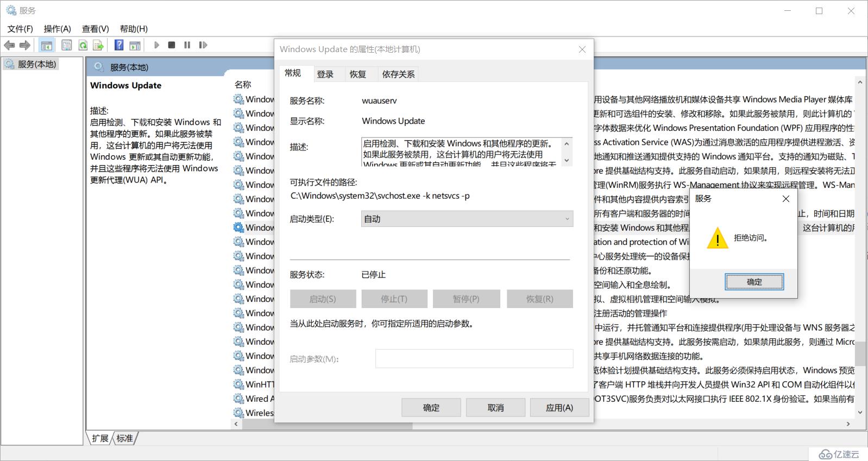This screenshot has height=461, width=868.
Task: Stop the service with the toolbar square icon
Action: (172, 45)
